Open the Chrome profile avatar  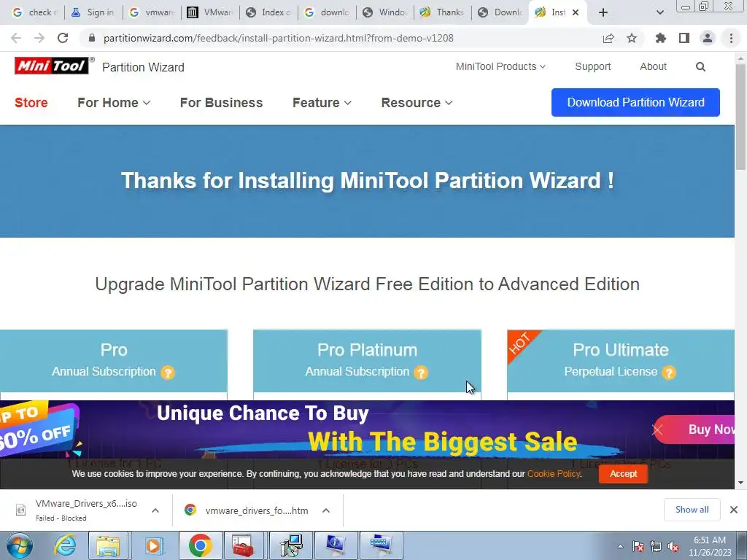[x=708, y=38]
